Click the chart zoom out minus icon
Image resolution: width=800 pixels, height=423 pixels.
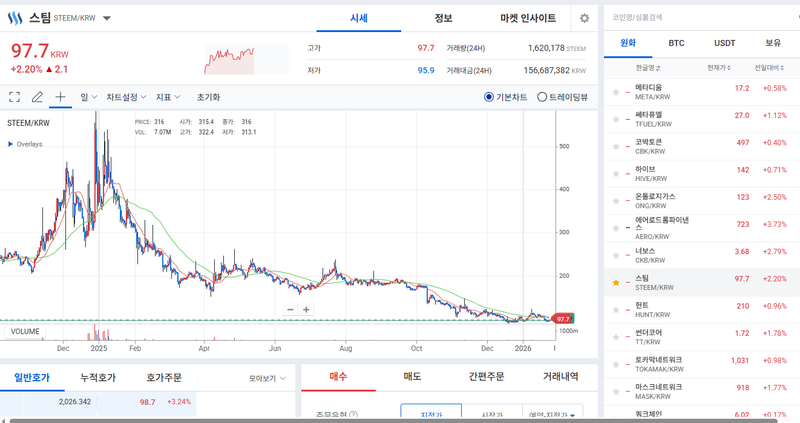[x=290, y=310]
